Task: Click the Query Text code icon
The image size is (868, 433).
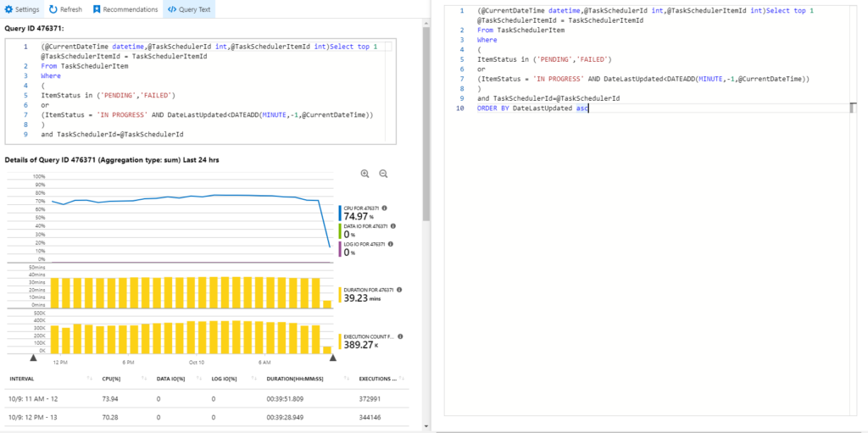Action: coord(171,9)
